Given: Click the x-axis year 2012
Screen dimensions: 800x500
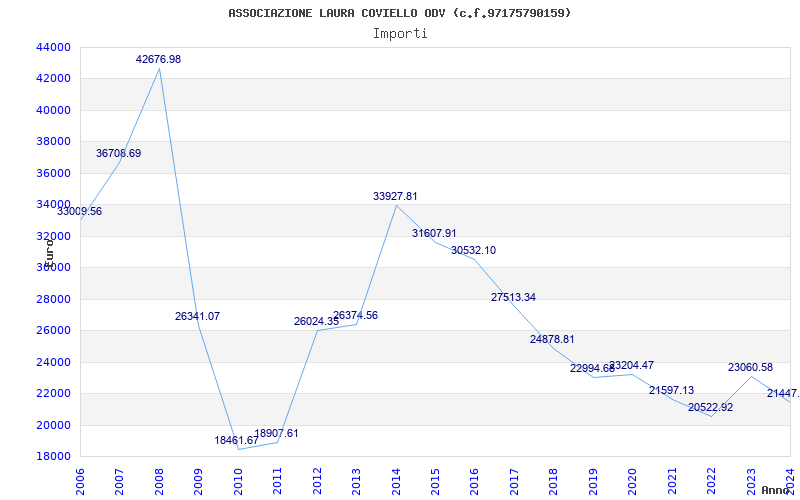Looking at the screenshot, I should (317, 482).
